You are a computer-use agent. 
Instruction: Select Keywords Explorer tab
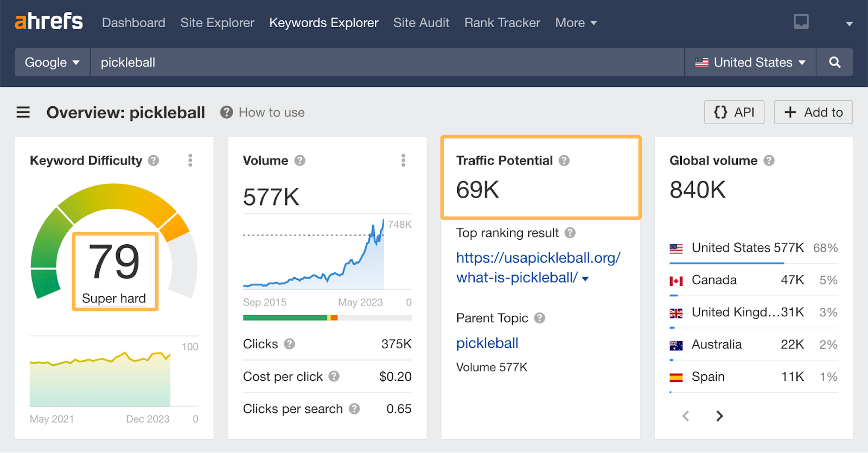pyautogui.click(x=324, y=23)
